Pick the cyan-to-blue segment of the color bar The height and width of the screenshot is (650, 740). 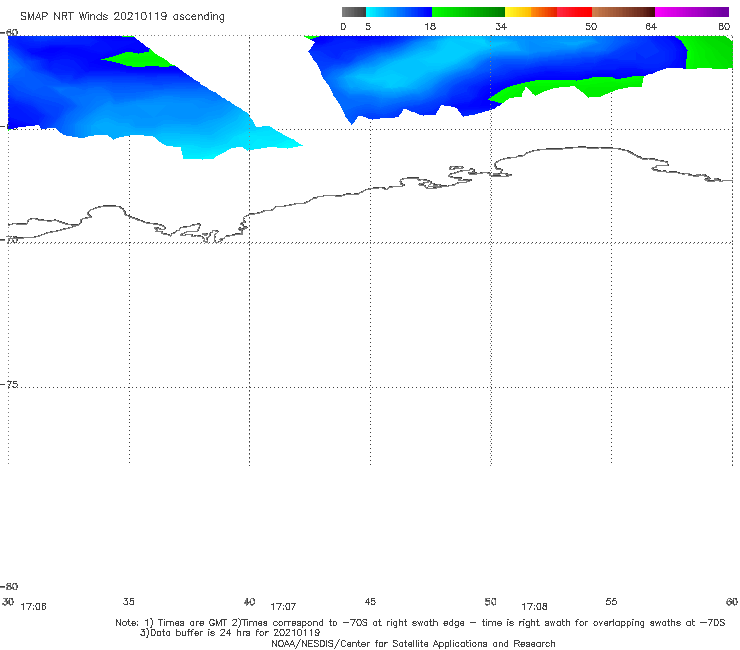399,12
